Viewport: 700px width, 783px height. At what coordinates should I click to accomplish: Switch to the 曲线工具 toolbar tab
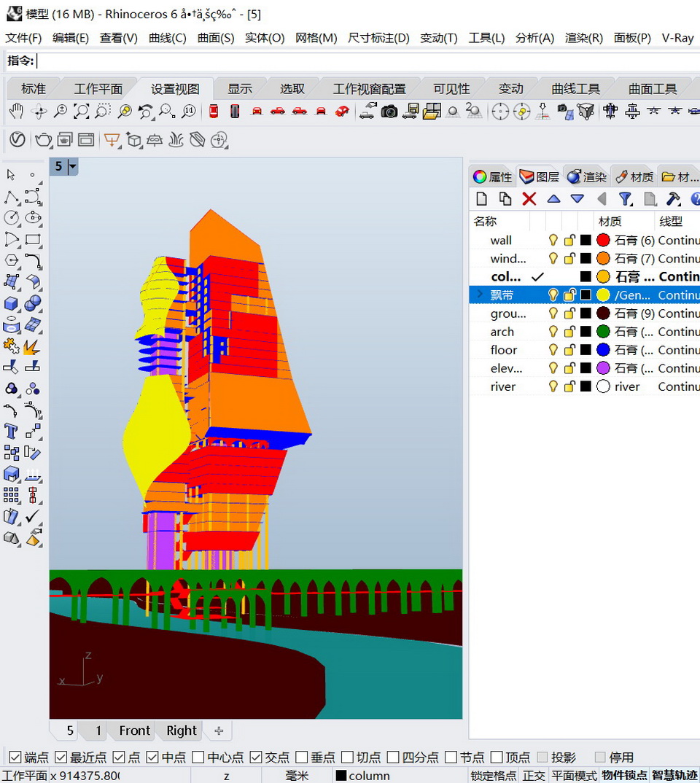[575, 89]
